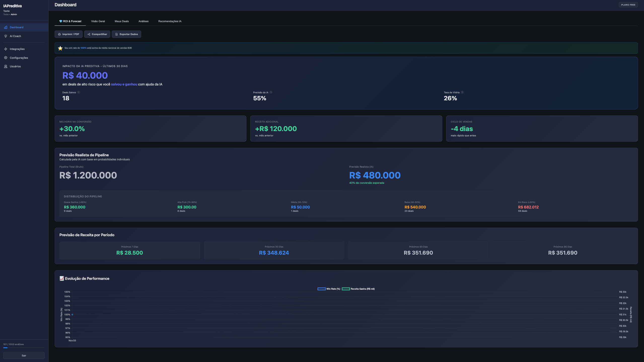Click the Dashboard bar-chart icon
This screenshot has height=362, width=644.
pos(6,27)
